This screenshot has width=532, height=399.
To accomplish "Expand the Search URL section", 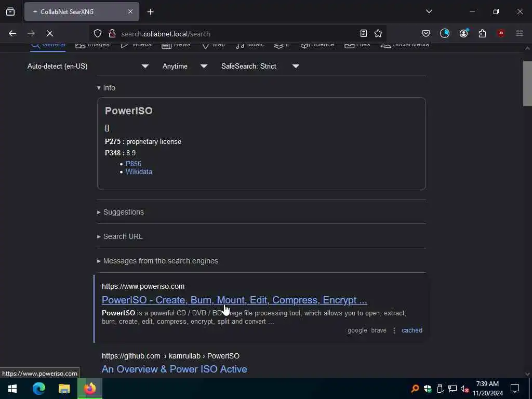I will (x=120, y=236).
